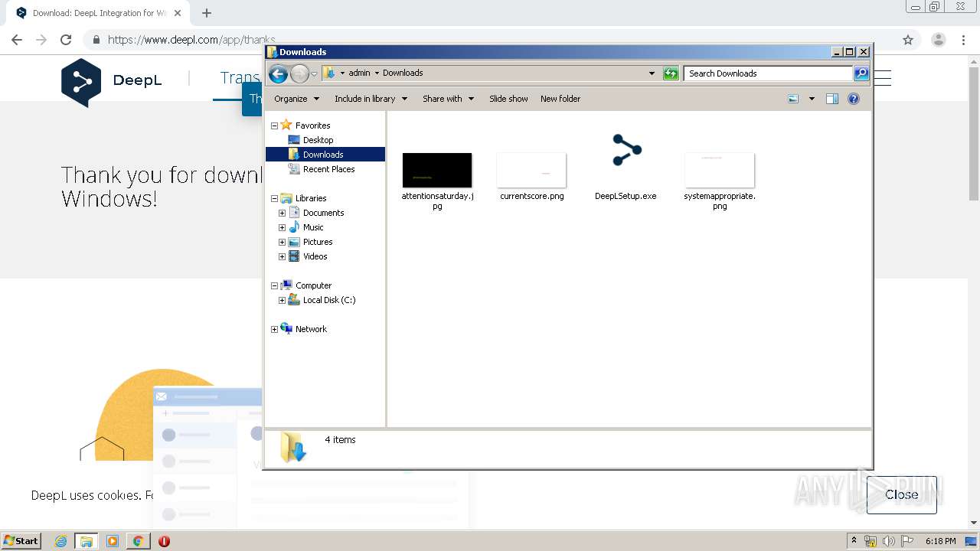The height and width of the screenshot is (551, 980).
Task: Click the network tray icon
Action: 871,541
